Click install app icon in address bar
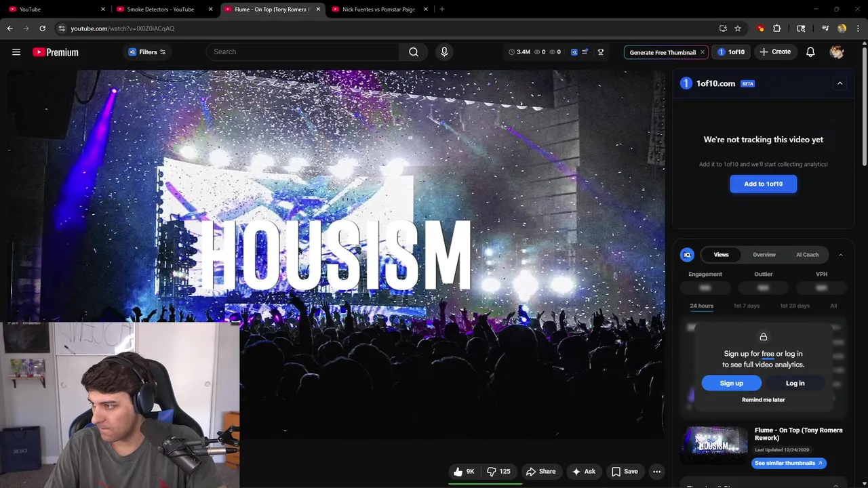 723,28
